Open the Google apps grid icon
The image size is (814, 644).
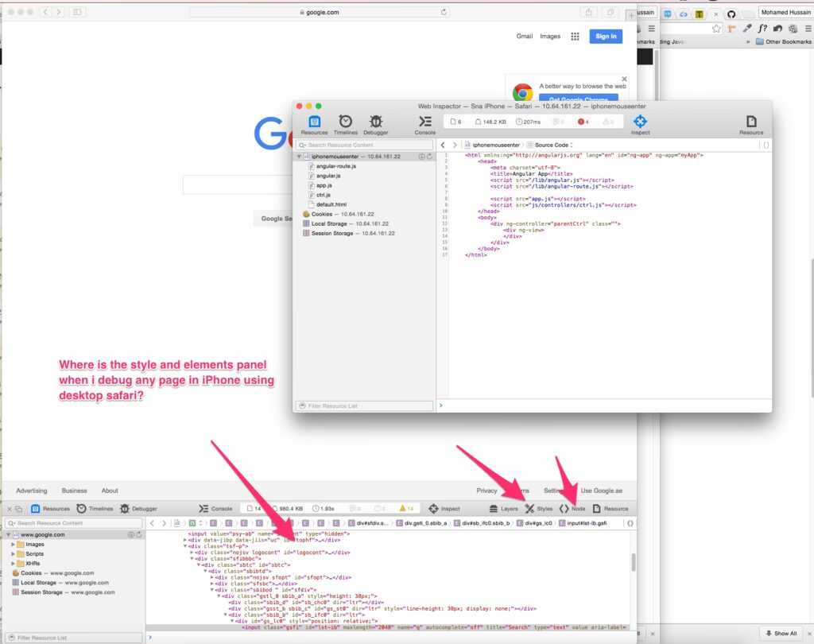coord(575,37)
